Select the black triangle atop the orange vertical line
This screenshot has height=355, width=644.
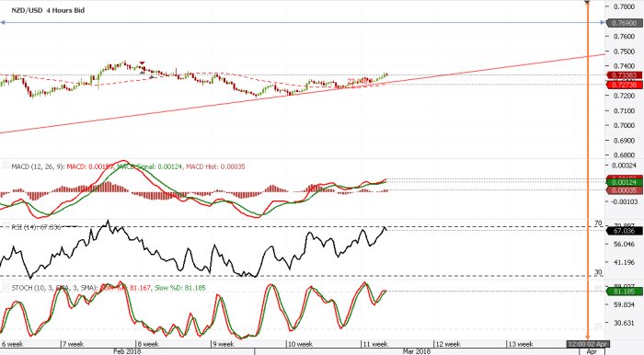pos(587,3)
